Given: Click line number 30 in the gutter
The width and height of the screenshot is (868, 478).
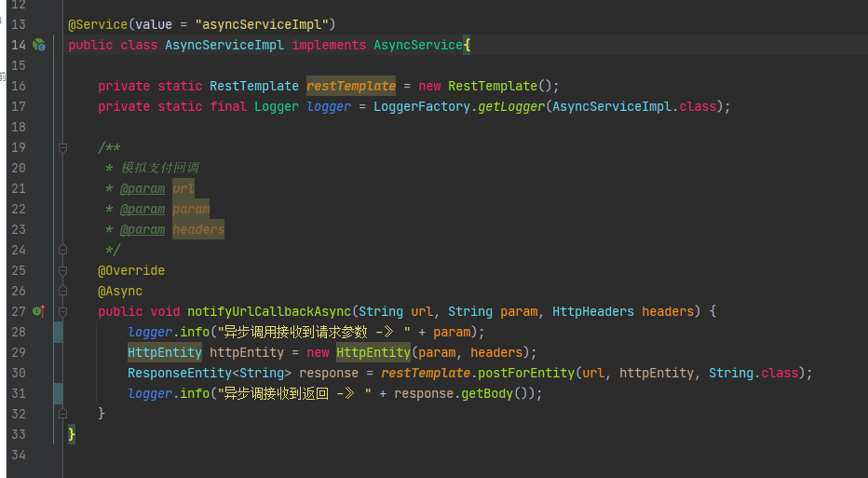Looking at the screenshot, I should tap(18, 373).
